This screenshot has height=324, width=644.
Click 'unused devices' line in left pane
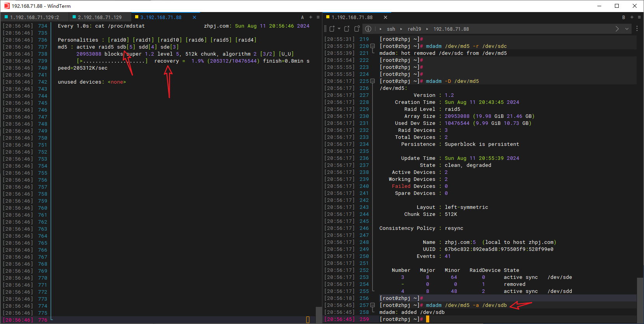click(92, 82)
